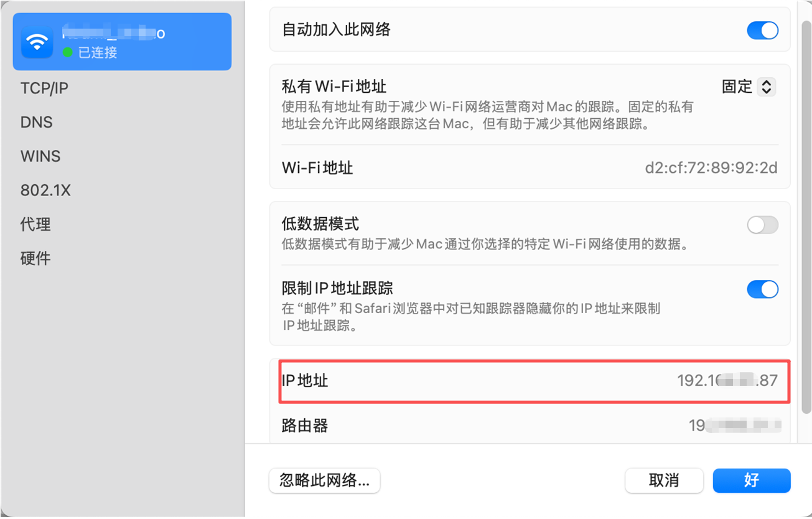
Task: Click the IP address value ending in .87
Action: tap(727, 380)
